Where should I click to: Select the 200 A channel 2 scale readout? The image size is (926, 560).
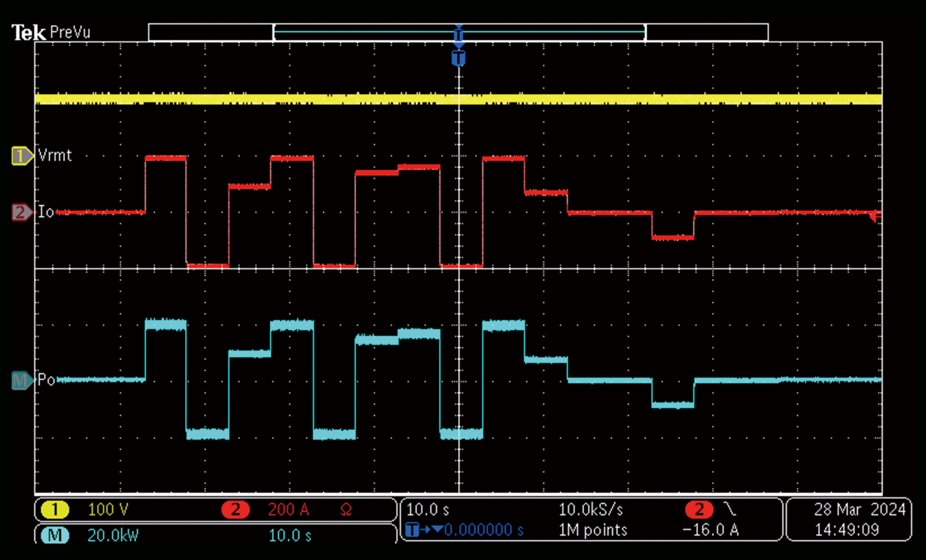click(x=288, y=509)
